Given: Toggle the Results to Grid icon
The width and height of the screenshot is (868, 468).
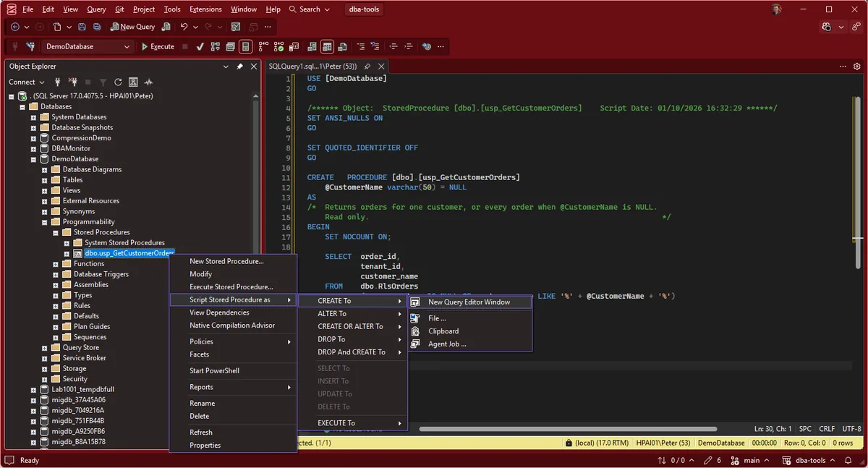Looking at the screenshot, I should click(327, 46).
